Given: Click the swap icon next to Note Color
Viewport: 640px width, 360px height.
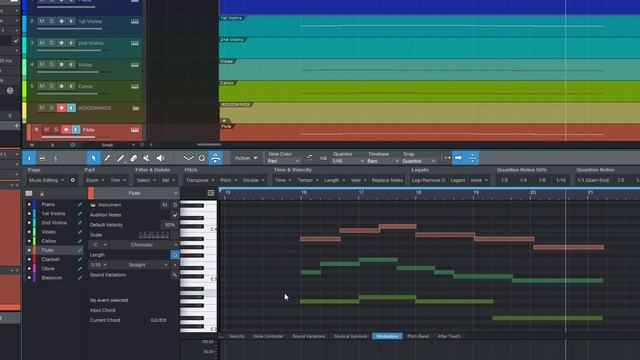Looking at the screenshot, I should point(309,158).
